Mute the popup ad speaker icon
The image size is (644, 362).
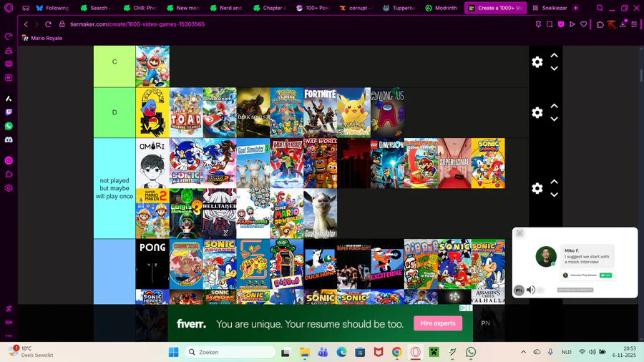[531, 290]
